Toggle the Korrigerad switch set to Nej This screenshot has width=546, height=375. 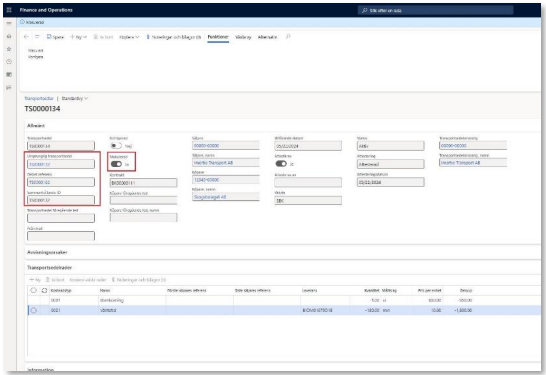coord(116,146)
